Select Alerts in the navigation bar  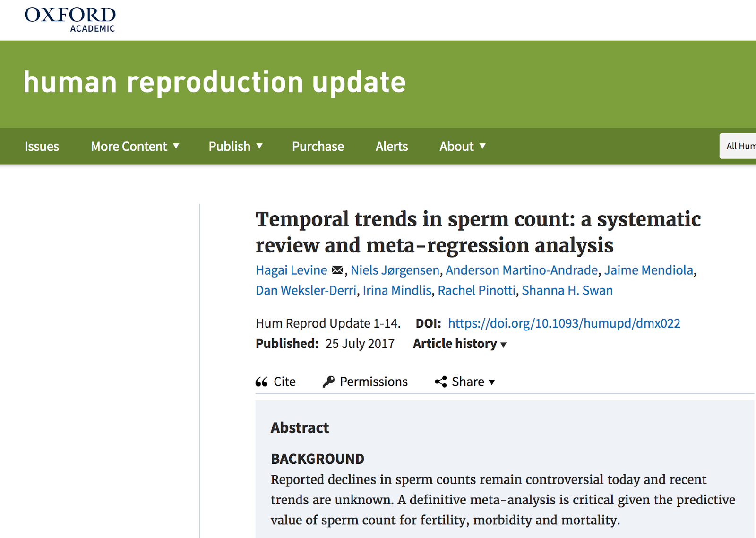pyautogui.click(x=392, y=147)
